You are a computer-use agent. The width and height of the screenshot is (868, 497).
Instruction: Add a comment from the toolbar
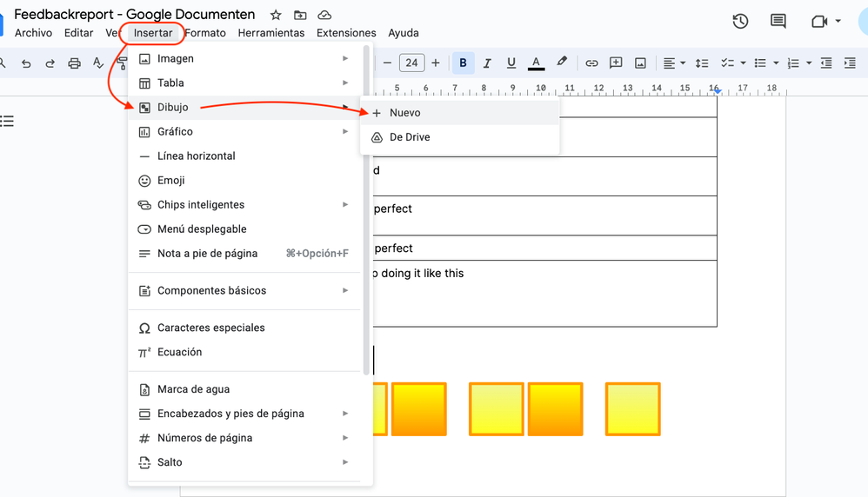[x=616, y=63]
